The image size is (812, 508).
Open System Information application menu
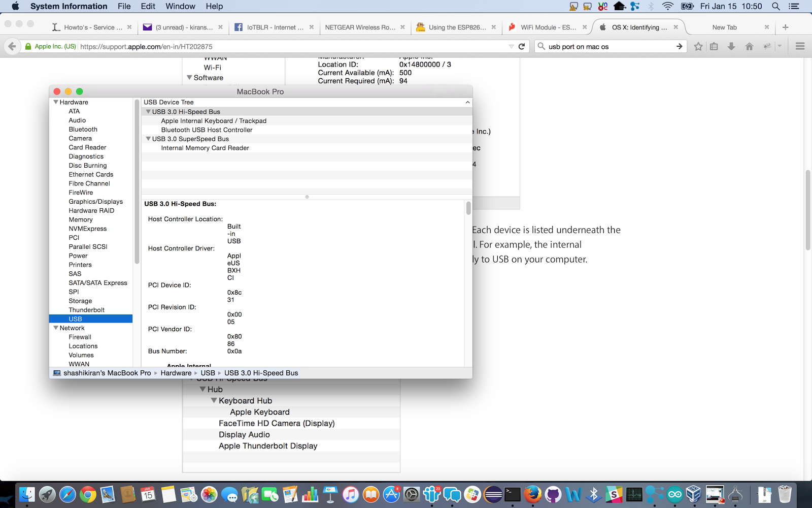pos(69,6)
